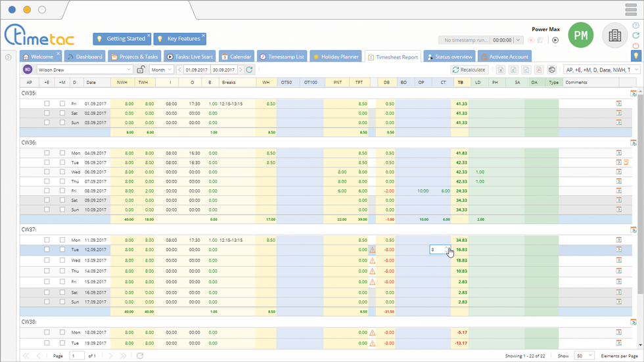Click the print icon in the report toolbar
This screenshot has width=644, height=362.
[552, 70]
